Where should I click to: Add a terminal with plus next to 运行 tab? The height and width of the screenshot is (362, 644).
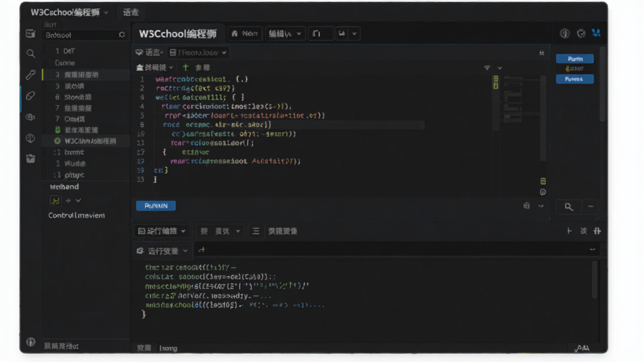click(201, 250)
